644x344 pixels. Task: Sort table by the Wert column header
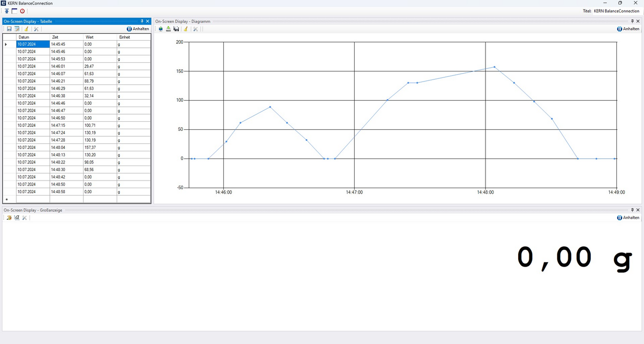point(100,37)
